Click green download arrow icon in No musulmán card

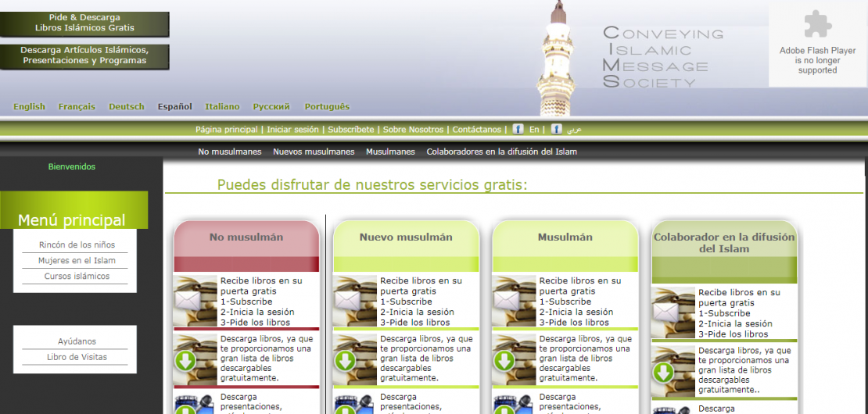185,361
